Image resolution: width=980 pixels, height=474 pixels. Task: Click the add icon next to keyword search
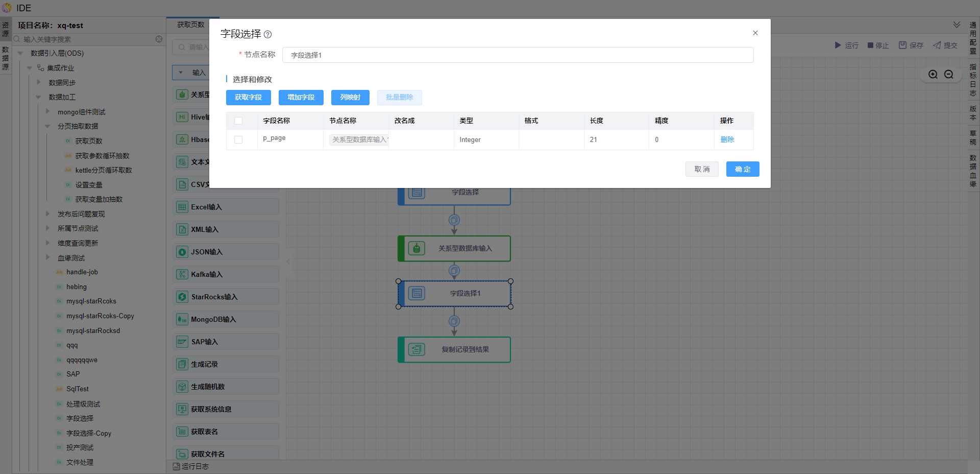[159, 39]
